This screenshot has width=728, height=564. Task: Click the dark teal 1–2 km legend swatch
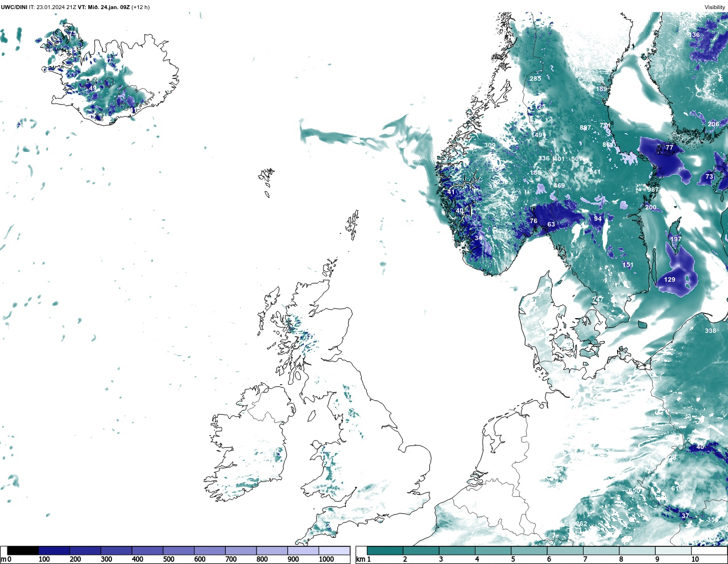(x=385, y=551)
